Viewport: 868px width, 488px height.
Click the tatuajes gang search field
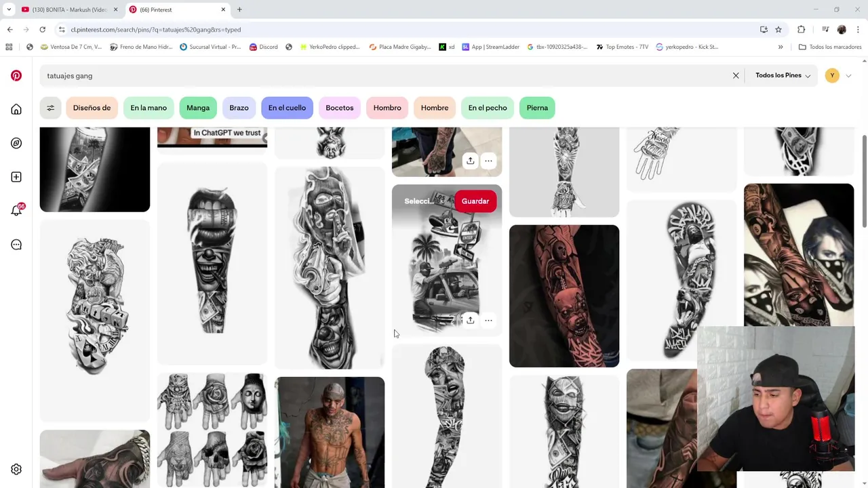387,75
